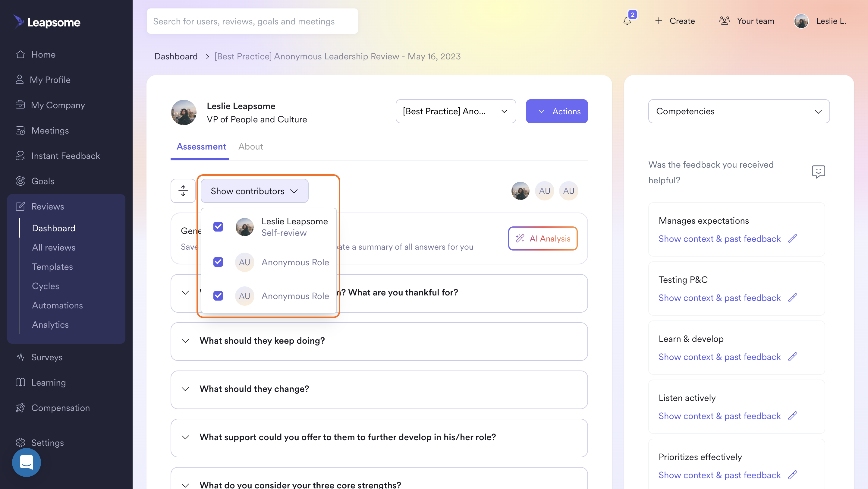Click the Instant Feedback hand icon

20,155
